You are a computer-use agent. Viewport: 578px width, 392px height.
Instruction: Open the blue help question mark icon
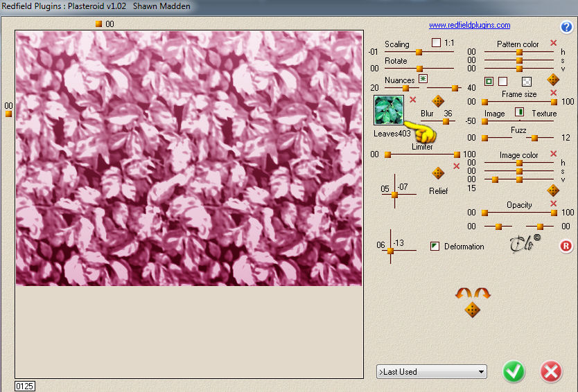(566, 26)
